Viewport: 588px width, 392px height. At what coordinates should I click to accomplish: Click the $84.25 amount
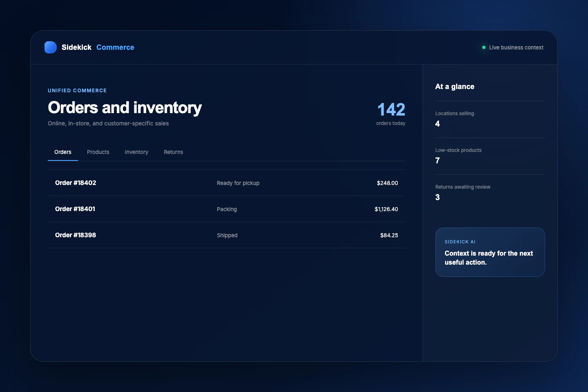coord(389,235)
